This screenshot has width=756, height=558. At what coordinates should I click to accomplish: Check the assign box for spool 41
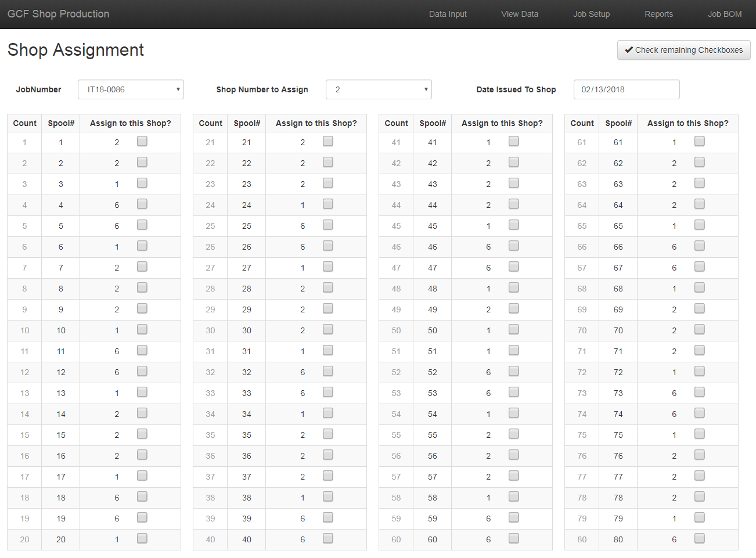click(514, 141)
